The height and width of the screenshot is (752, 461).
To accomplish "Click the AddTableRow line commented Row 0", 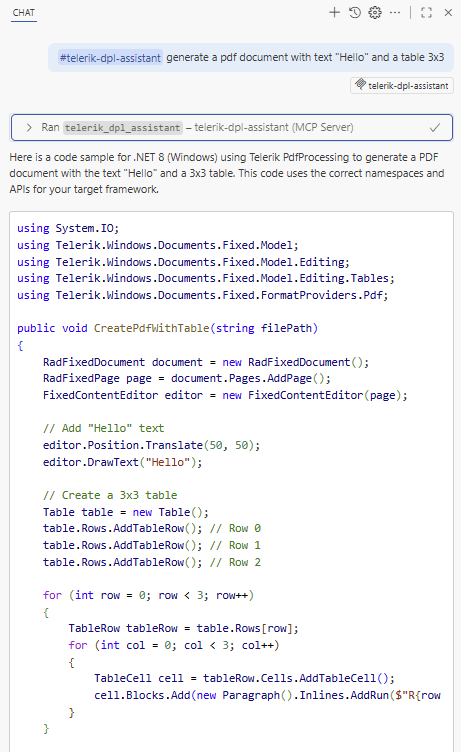I will (x=152, y=529).
